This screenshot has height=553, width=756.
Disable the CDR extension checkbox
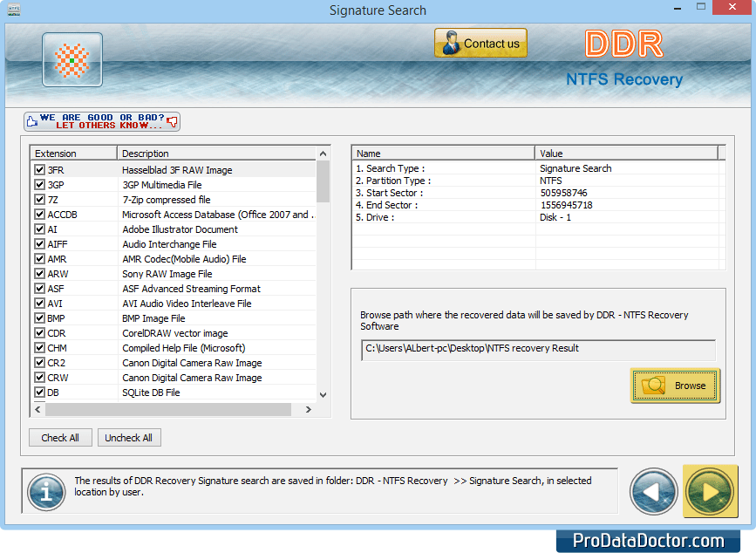click(x=39, y=333)
